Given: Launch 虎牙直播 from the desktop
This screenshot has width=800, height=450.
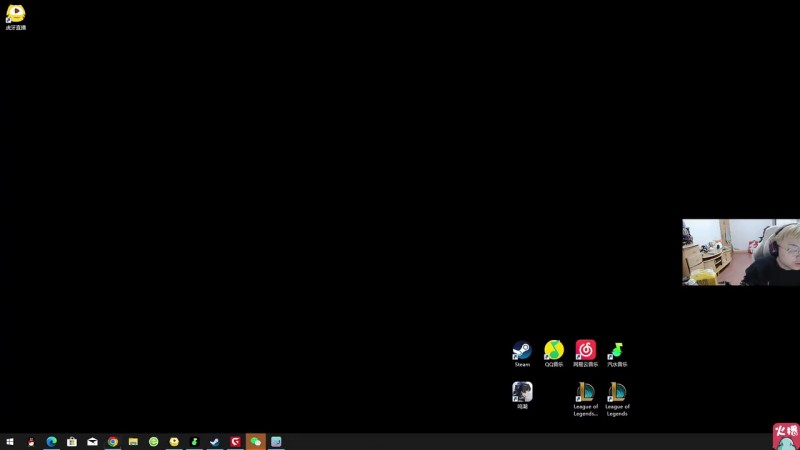Looking at the screenshot, I should 15,14.
